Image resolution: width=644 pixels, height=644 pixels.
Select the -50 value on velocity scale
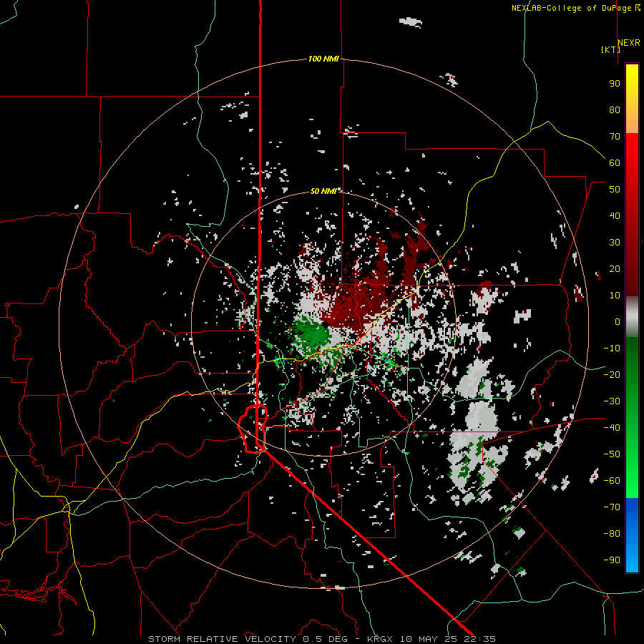(x=612, y=454)
